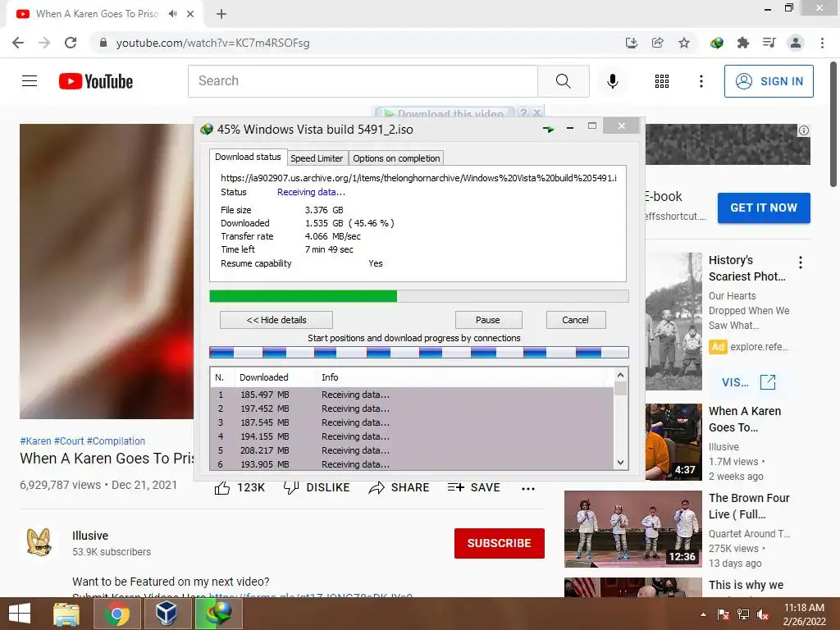Viewport: 840px width, 630px height.
Task: Click the green download progress bar
Action: pyautogui.click(x=419, y=296)
